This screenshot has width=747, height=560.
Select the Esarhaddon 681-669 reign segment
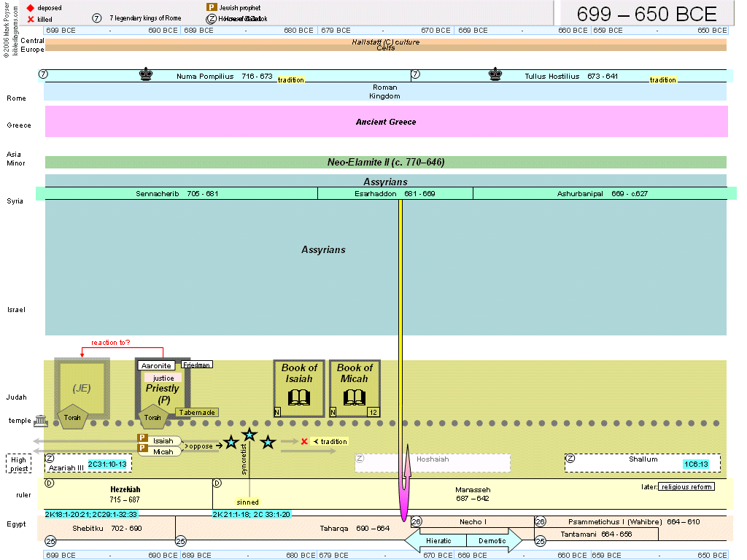(x=395, y=193)
